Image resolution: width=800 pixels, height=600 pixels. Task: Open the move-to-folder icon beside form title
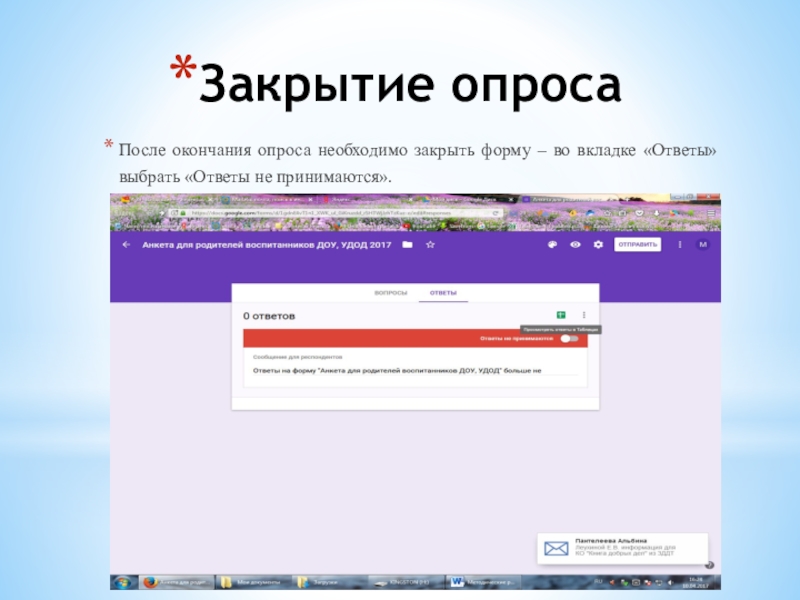[407, 245]
